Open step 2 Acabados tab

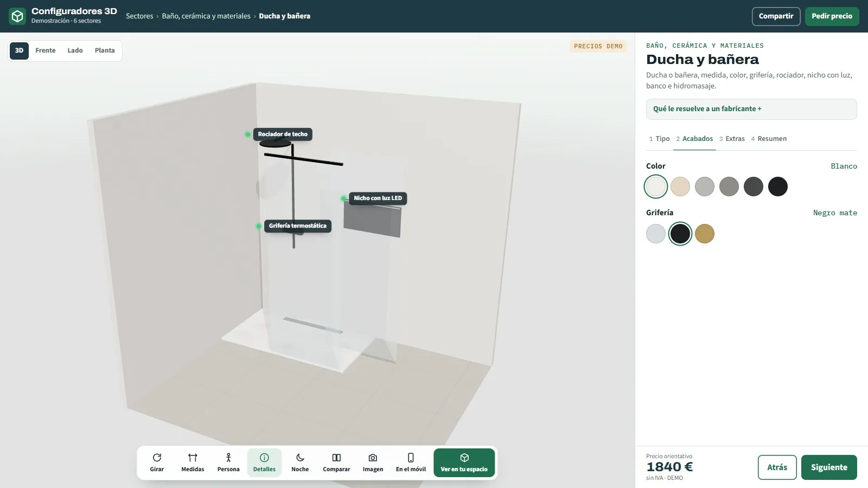[x=694, y=139]
